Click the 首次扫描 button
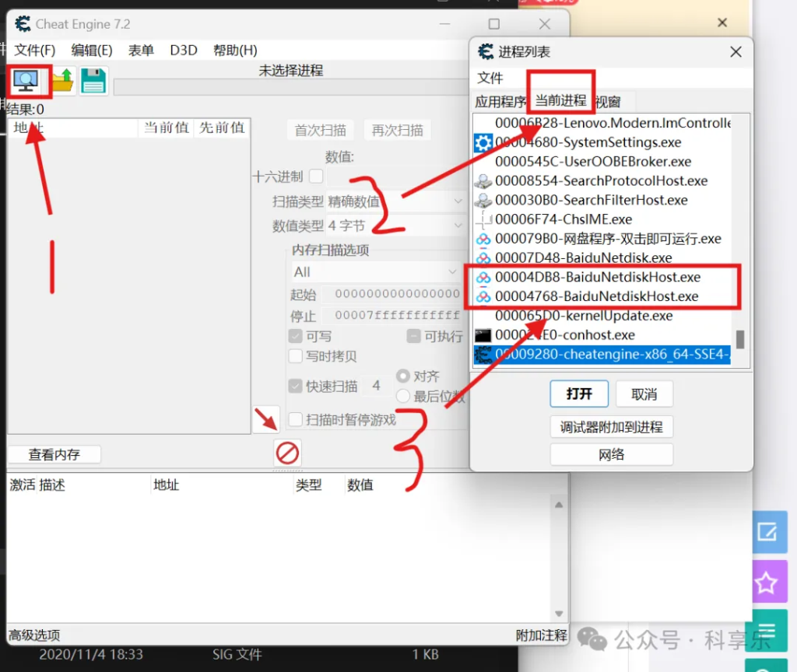This screenshot has height=672, width=797. 320,131
